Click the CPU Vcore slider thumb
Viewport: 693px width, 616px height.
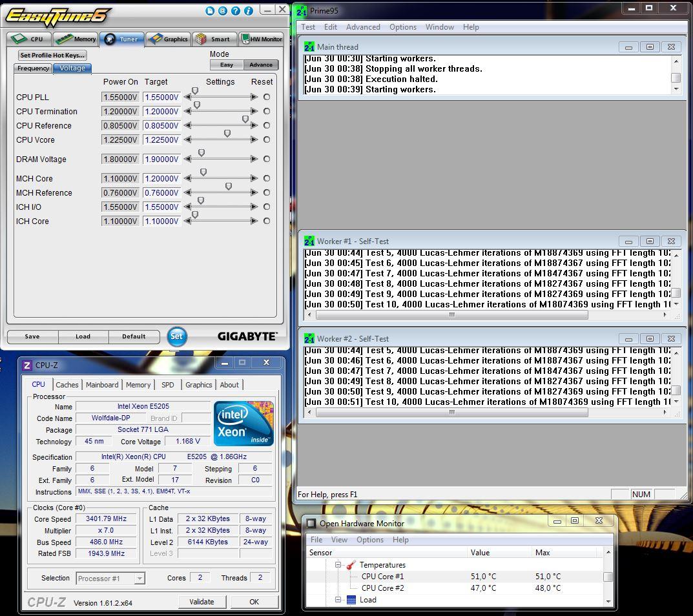point(227,134)
